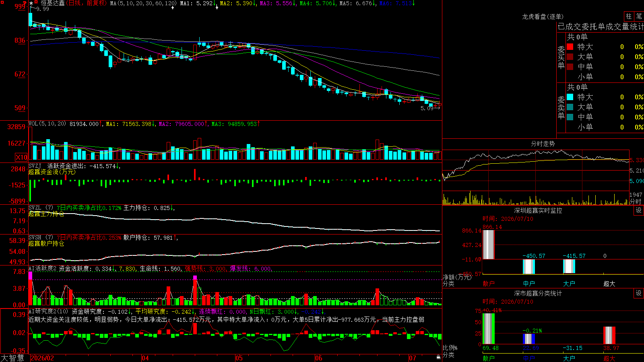Click the 分时走势 panel title
The height and width of the screenshot is (362, 644).
coord(543,144)
